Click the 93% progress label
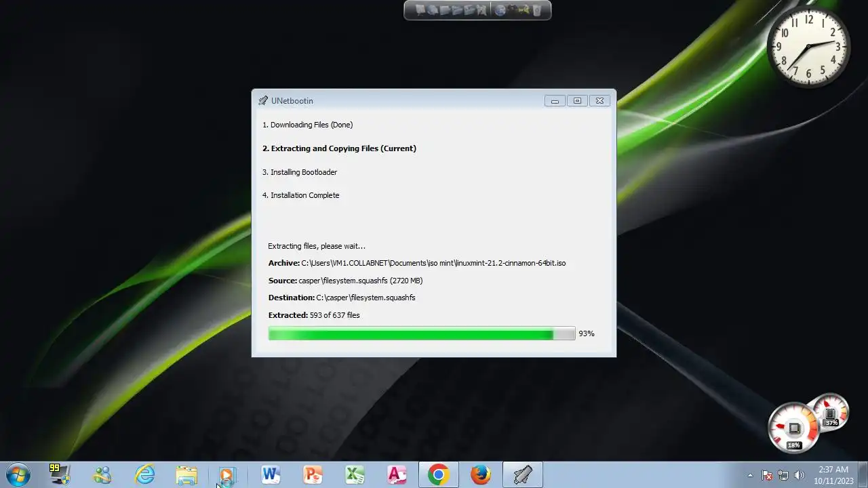The height and width of the screenshot is (488, 868). [587, 333]
